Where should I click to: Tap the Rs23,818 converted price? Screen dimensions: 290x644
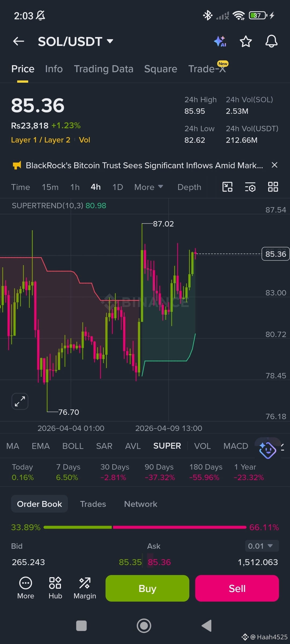click(x=30, y=126)
